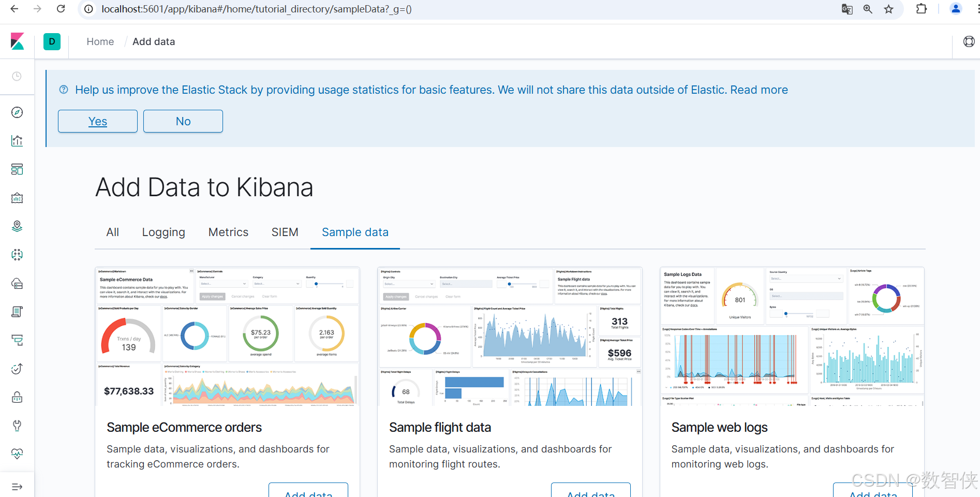Open Logs icon in sidebar
This screenshot has height=497, width=980.
[x=17, y=312]
